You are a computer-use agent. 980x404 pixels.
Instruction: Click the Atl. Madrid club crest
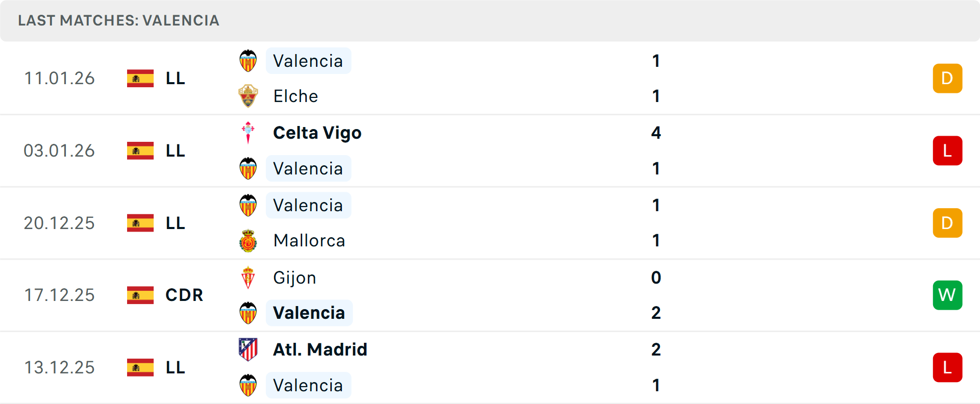(x=248, y=349)
